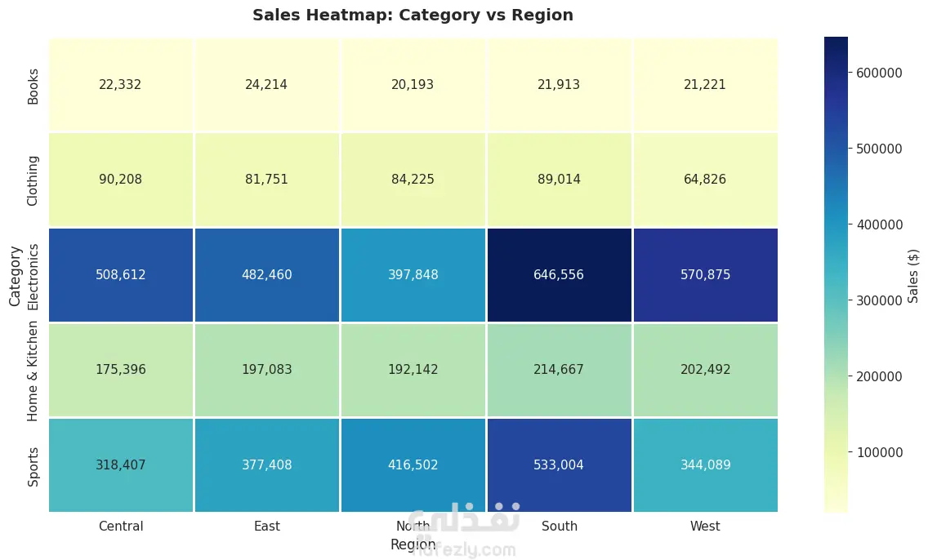Select the Sports category axis label
928x560 pixels.
pyautogui.click(x=33, y=467)
